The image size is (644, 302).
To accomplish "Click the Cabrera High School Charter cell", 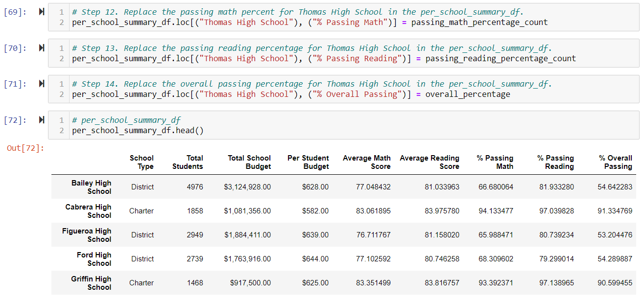I will coord(142,210).
